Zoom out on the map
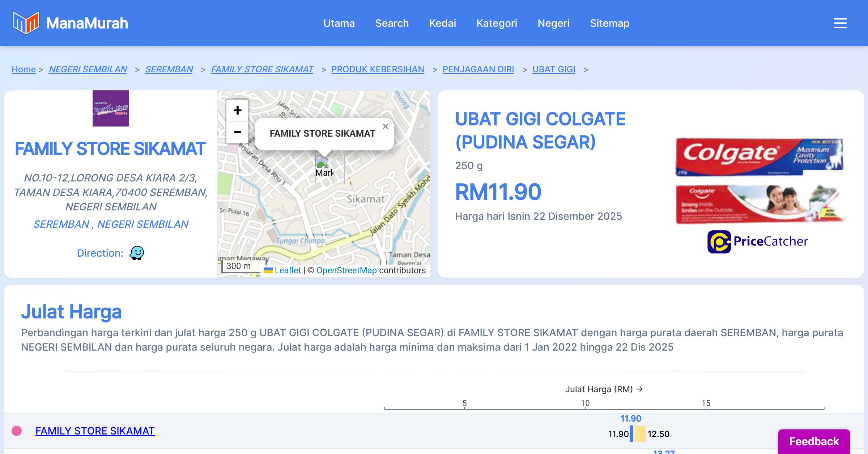The height and width of the screenshot is (454, 868). pyautogui.click(x=237, y=132)
